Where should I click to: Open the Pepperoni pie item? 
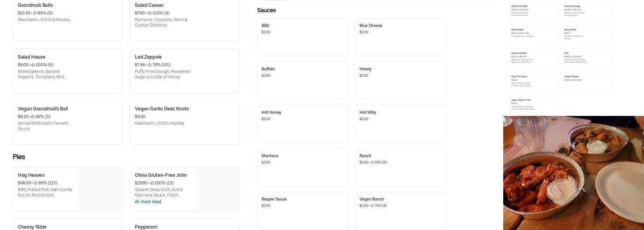[184, 225]
